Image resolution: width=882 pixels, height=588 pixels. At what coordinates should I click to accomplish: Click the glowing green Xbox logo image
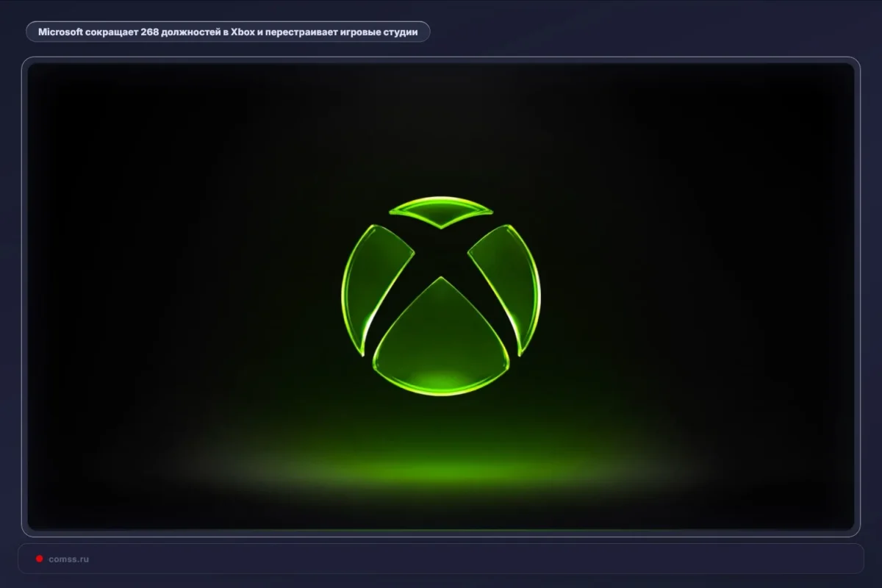[x=441, y=296]
